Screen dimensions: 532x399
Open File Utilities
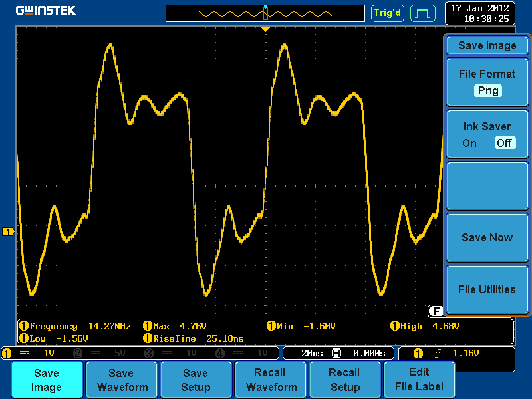click(487, 289)
